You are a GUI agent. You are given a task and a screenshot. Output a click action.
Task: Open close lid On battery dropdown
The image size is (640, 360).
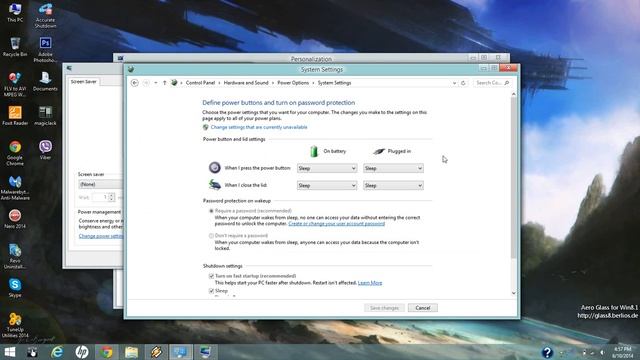point(327,185)
